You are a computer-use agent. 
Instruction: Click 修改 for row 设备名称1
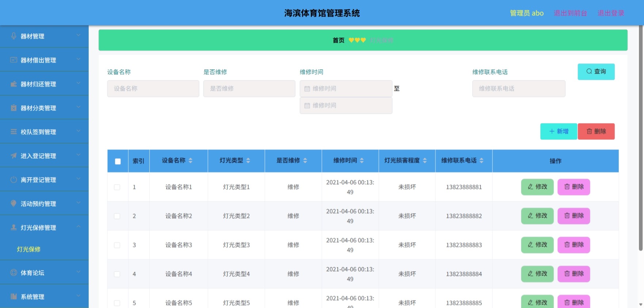pyautogui.click(x=537, y=187)
